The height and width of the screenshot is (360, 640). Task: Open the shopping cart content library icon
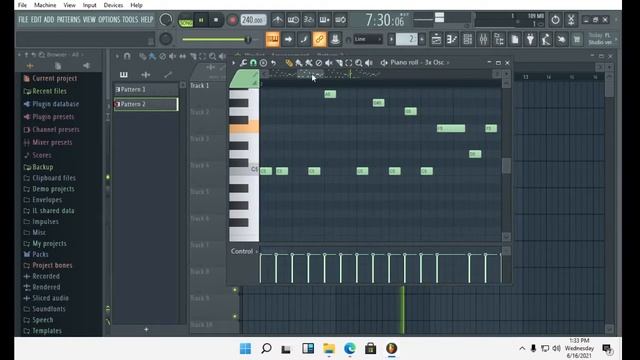577,39
